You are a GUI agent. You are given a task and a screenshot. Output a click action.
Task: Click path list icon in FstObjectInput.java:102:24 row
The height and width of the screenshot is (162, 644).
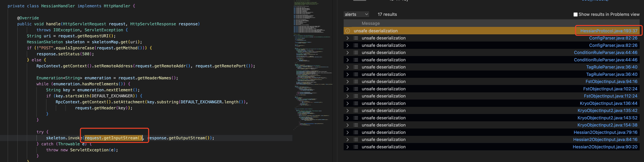pyautogui.click(x=356, y=89)
